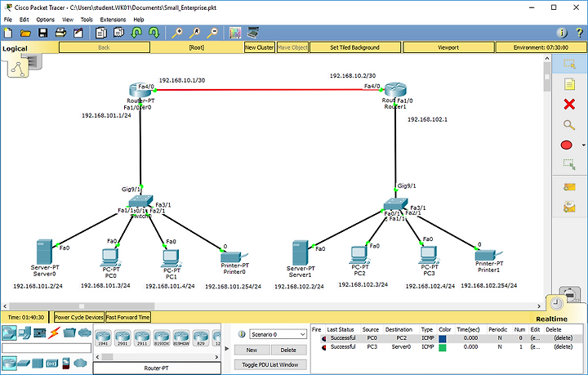
Task: Select the Add Simple PDU envelope tool
Action: [x=569, y=187]
